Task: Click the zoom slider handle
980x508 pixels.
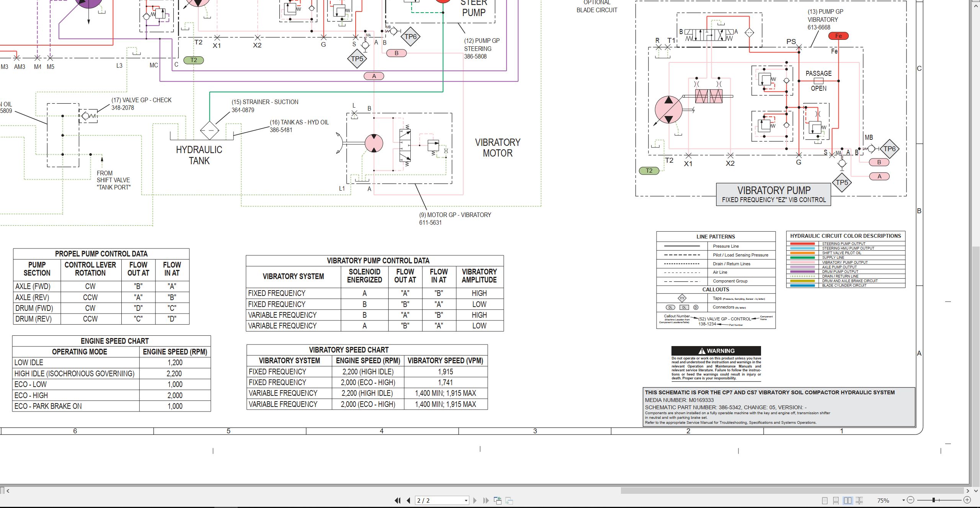Action: (x=934, y=500)
